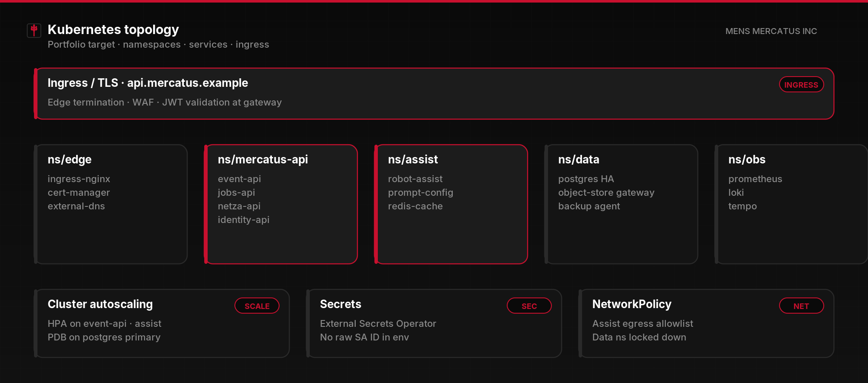This screenshot has width=868, height=383.
Task: Click 'Assist egress allowlist' line
Action: [x=642, y=324]
